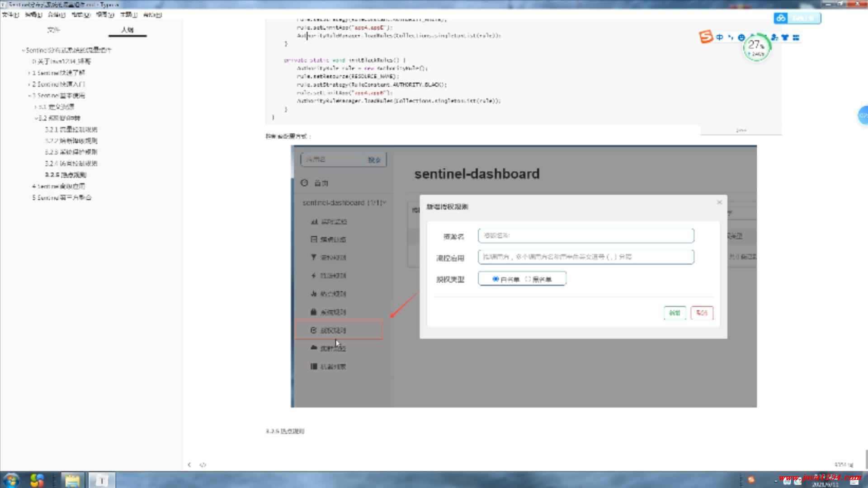Switch sidebar to the 大纲 tab
This screenshot has height=488, width=868.
(x=127, y=30)
